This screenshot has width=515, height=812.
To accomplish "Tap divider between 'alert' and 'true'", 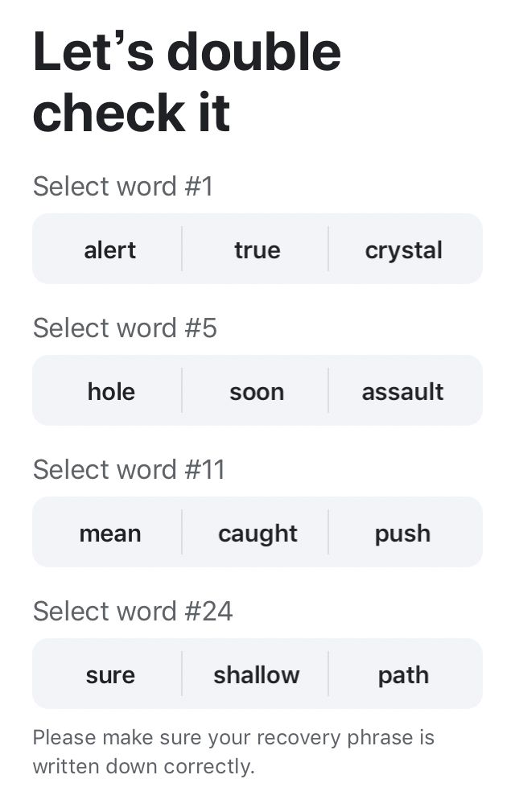I will 182,249.
